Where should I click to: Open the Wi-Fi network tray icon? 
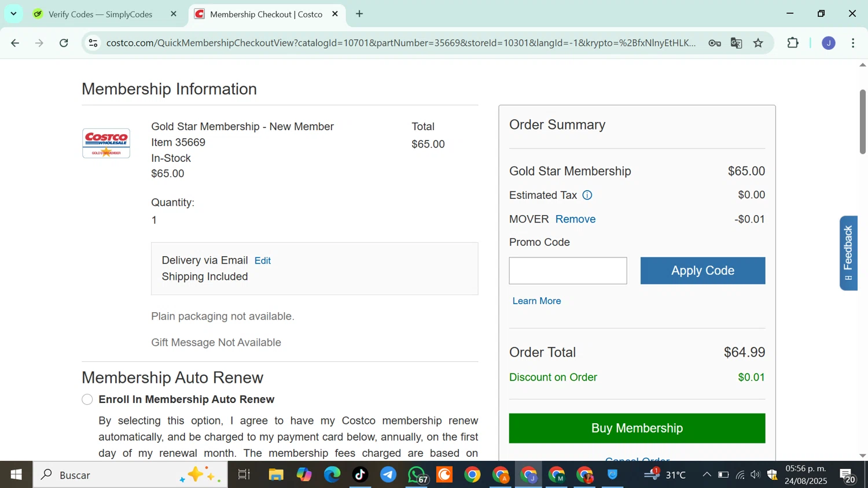pos(740,475)
